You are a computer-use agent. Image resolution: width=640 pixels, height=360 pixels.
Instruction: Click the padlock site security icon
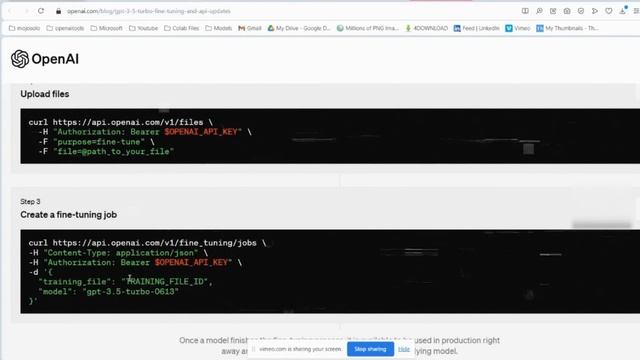(58, 11)
